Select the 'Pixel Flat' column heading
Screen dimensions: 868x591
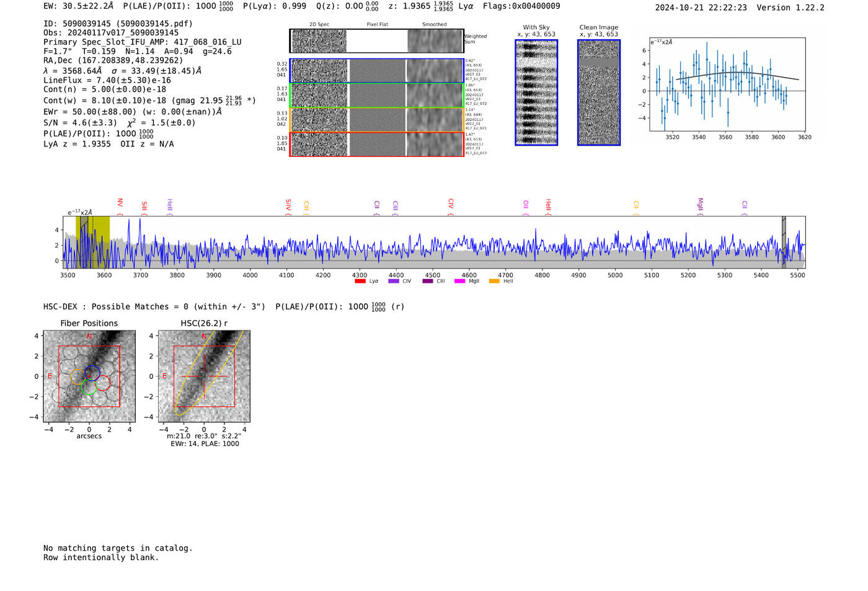(x=377, y=25)
